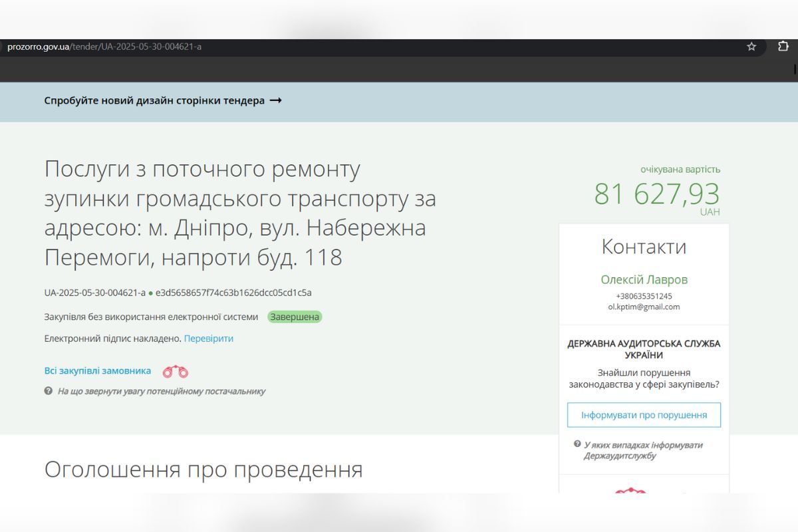Open Всі закупівлі замовника list

tap(97, 370)
